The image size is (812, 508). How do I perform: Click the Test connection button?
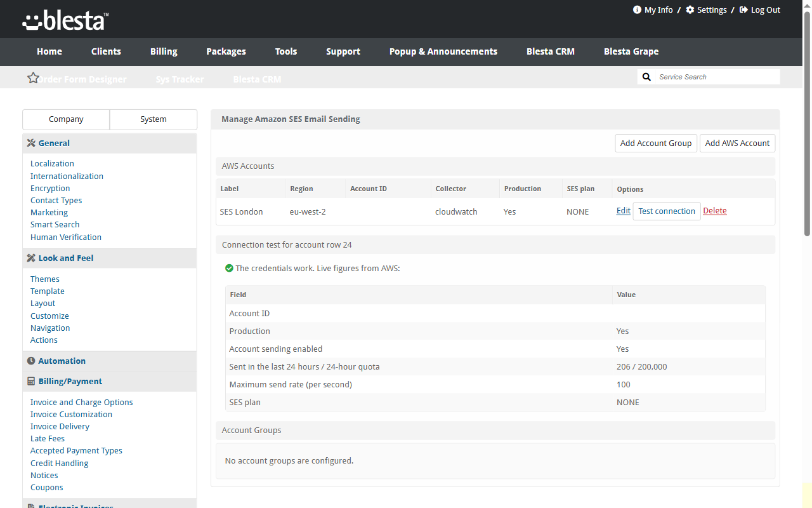[667, 211]
